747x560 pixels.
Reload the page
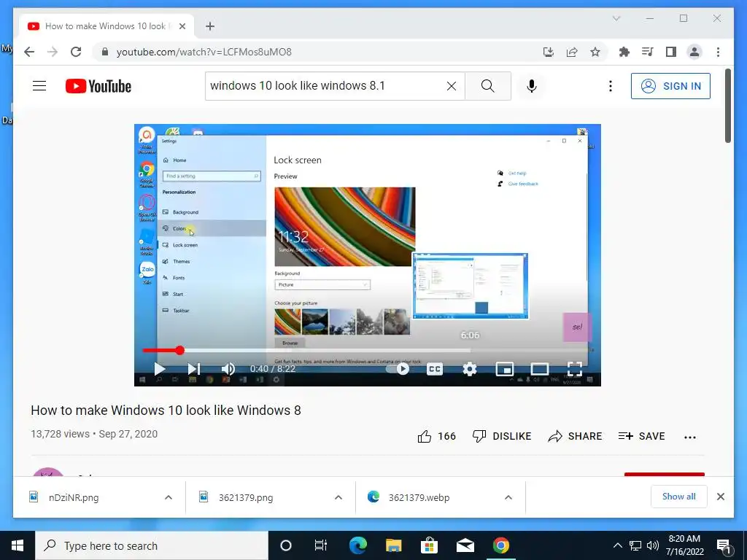point(76,52)
